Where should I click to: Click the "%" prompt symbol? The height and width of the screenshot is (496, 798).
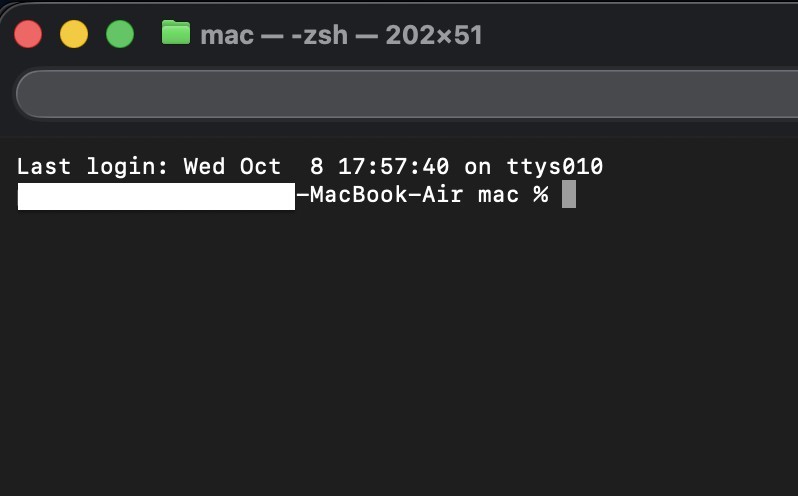[540, 195]
